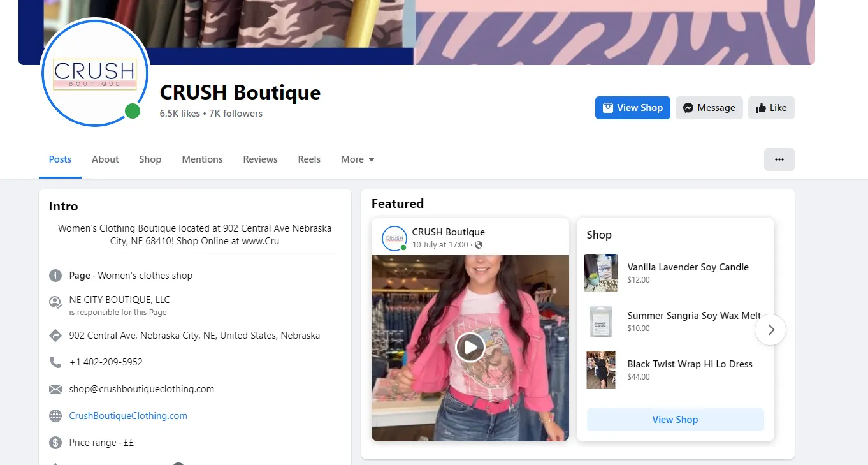868x465 pixels.
Task: Switch to the Posts tab
Action: coord(60,159)
